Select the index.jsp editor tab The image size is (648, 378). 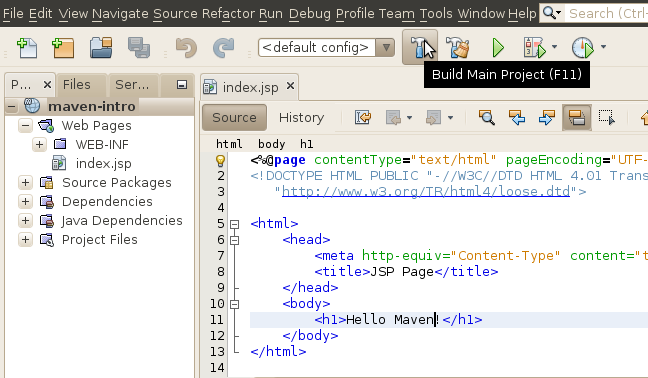click(250, 87)
